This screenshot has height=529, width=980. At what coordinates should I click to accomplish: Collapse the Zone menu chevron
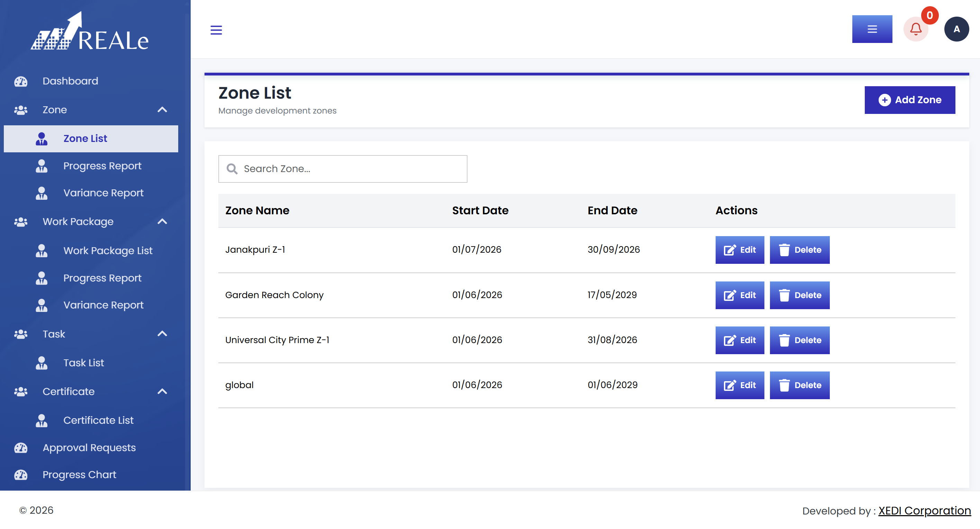click(162, 110)
